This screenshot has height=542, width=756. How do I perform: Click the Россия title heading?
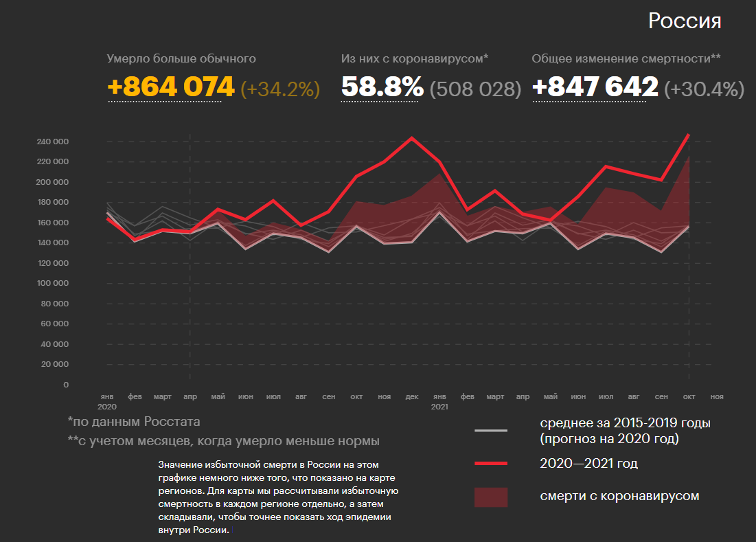coord(685,21)
